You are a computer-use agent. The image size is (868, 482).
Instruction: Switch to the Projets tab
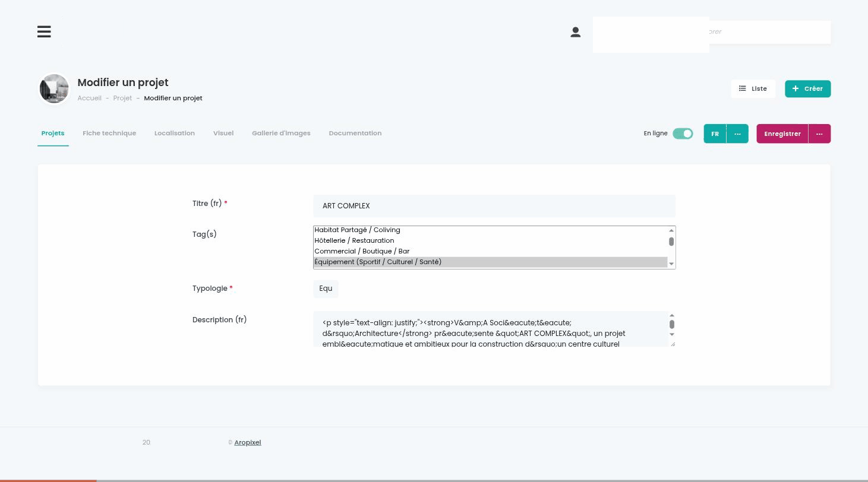pyautogui.click(x=53, y=133)
